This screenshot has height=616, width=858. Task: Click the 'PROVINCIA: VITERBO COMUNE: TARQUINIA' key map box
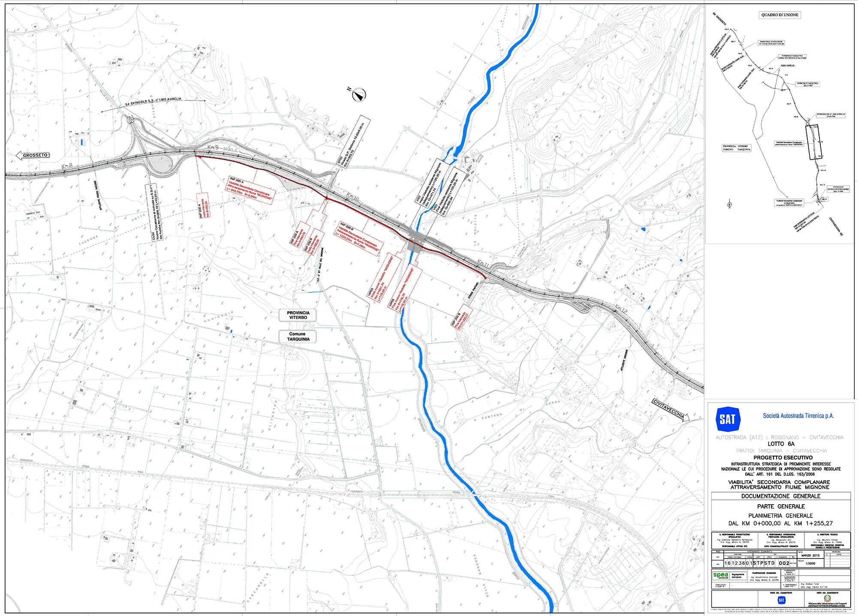click(737, 148)
